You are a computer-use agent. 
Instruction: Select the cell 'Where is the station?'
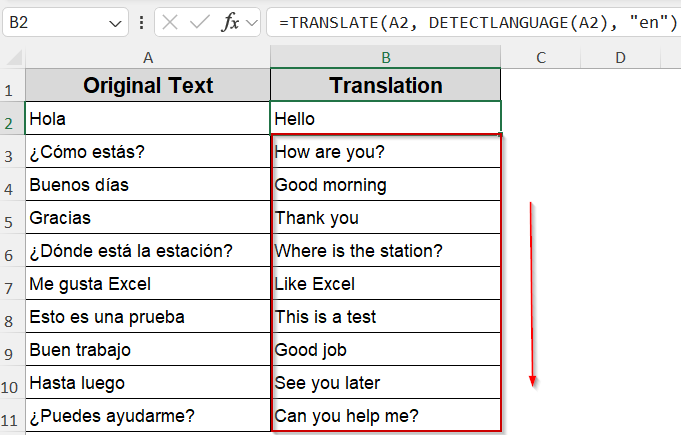coord(386,250)
